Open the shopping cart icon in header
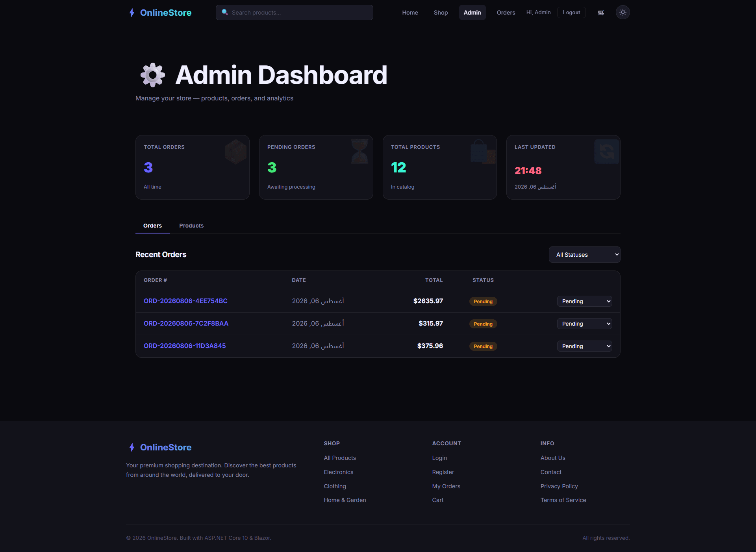Viewport: 756px width, 552px height. [x=601, y=13]
